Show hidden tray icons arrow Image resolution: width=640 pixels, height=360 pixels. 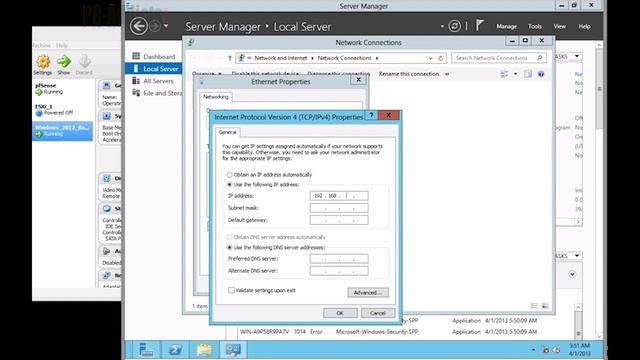point(533,350)
